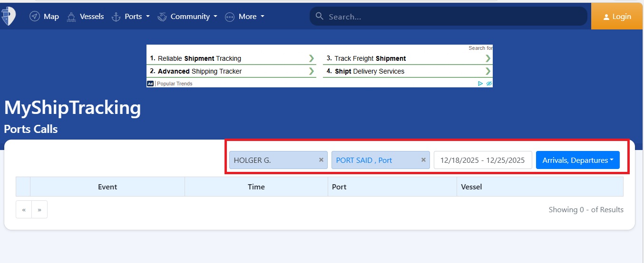Click the Port column header
This screenshot has height=263, width=644.
pyautogui.click(x=392, y=187)
